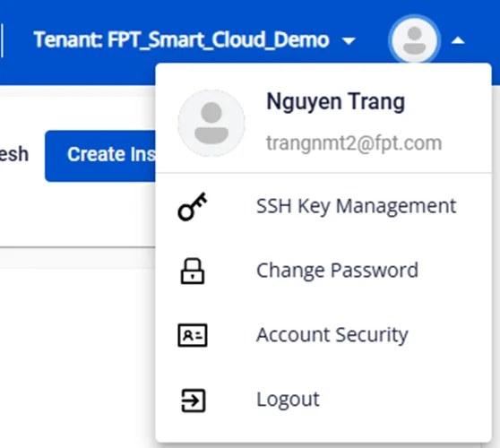Click the key icon for SSH Key Management
Viewport: 500px width, 448px height.
coord(193,207)
